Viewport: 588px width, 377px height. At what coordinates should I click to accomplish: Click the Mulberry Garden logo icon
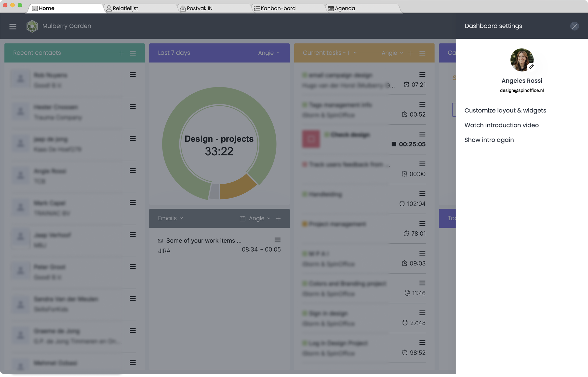point(32,26)
